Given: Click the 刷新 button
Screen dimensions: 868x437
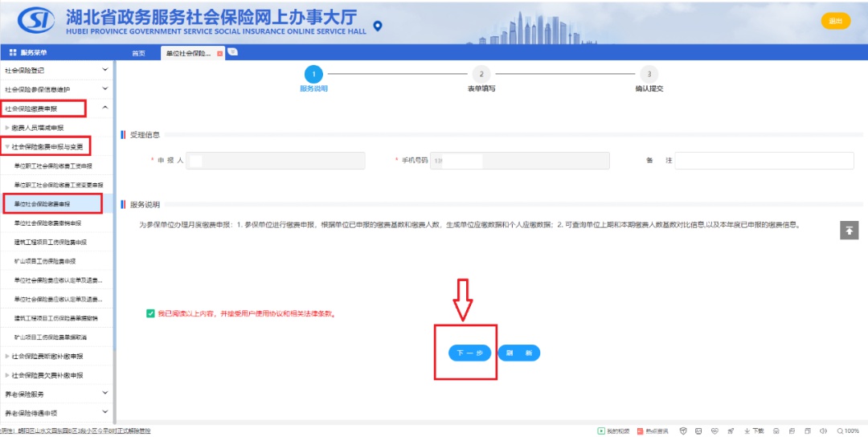Looking at the screenshot, I should [x=518, y=353].
